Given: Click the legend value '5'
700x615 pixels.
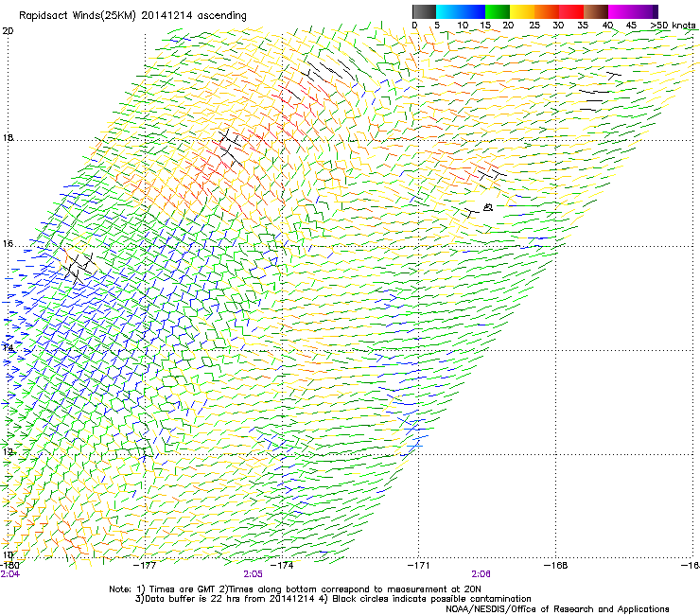Looking at the screenshot, I should coord(437,26).
